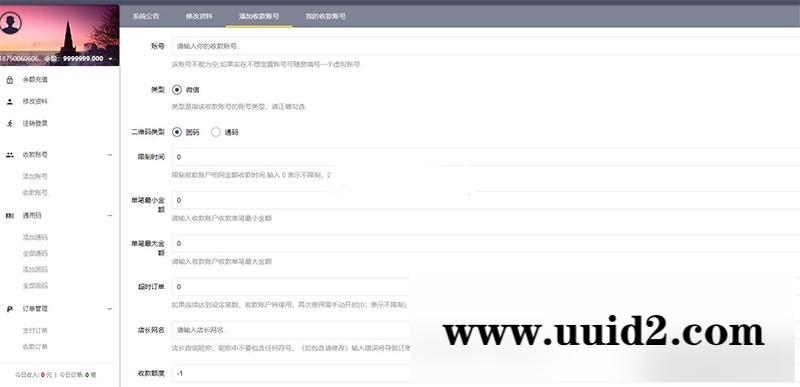Switch to the 我的收款账号 tab

click(326, 16)
